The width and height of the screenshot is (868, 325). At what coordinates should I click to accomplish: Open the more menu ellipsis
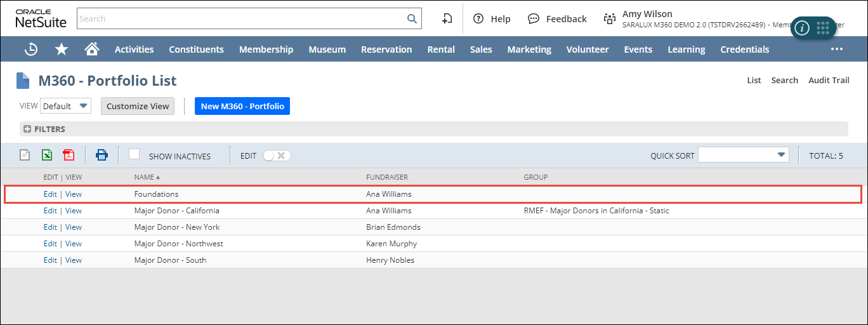(x=837, y=50)
